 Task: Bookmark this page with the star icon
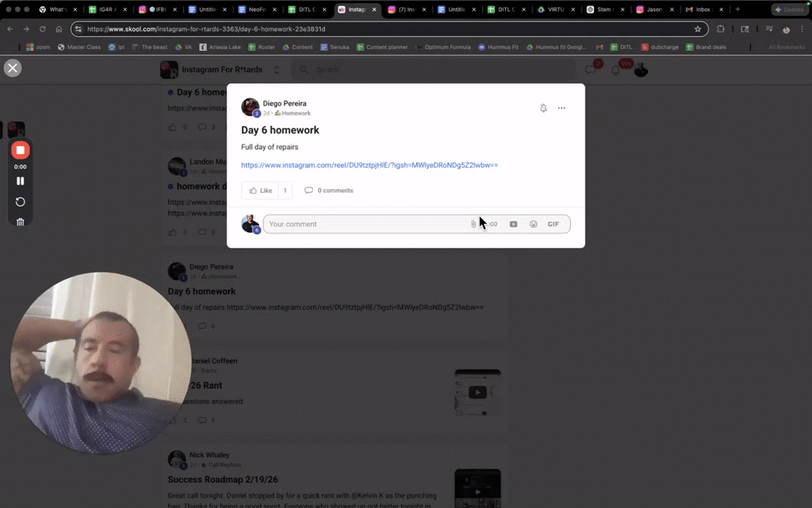pyautogui.click(x=698, y=29)
